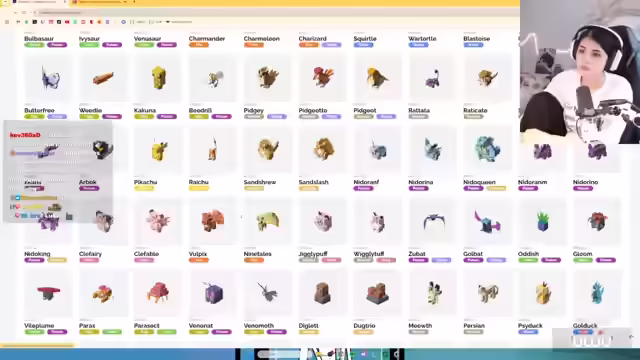The width and height of the screenshot is (640, 360).
Task: Select the Raichu model image
Action: tap(213, 149)
